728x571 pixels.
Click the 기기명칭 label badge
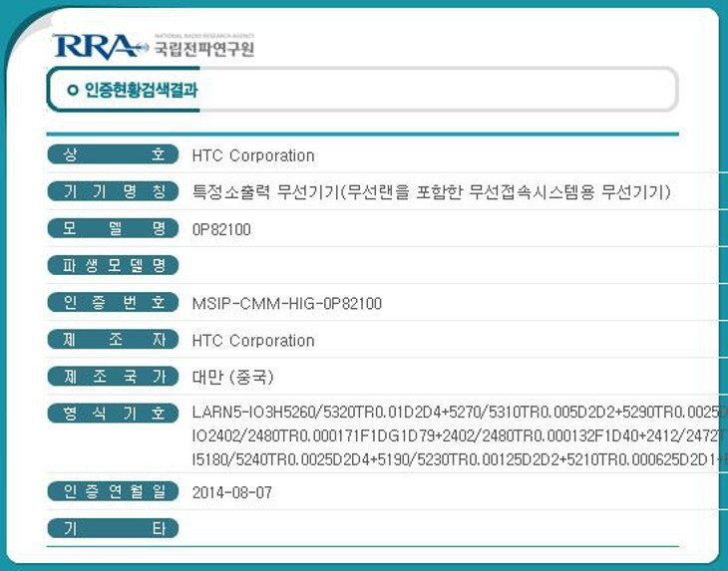pyautogui.click(x=113, y=191)
